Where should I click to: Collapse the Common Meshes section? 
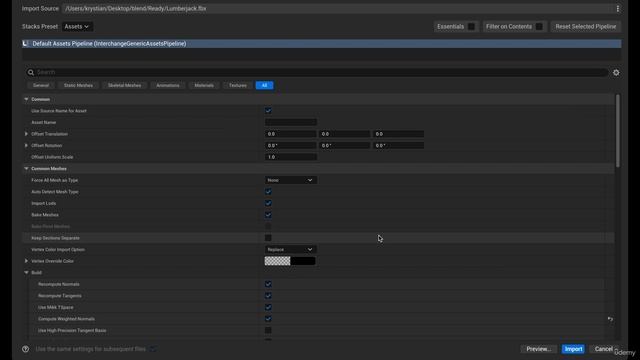point(26,169)
